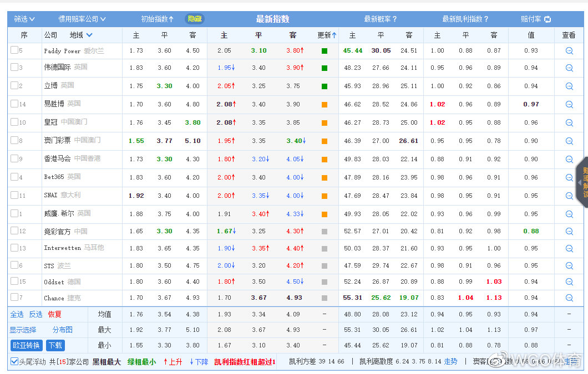Open 地域 region dropdown

click(x=80, y=35)
